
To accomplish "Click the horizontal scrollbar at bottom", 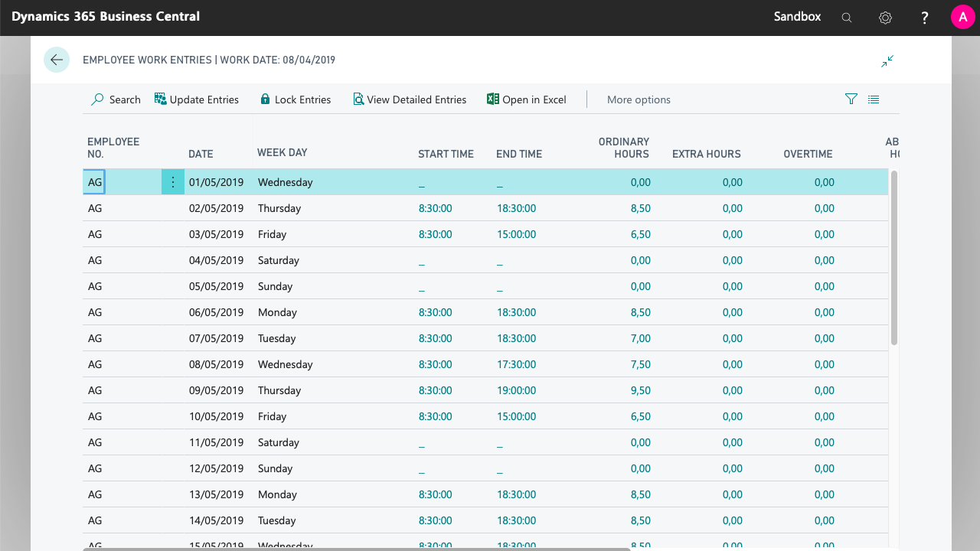I will coord(356,548).
